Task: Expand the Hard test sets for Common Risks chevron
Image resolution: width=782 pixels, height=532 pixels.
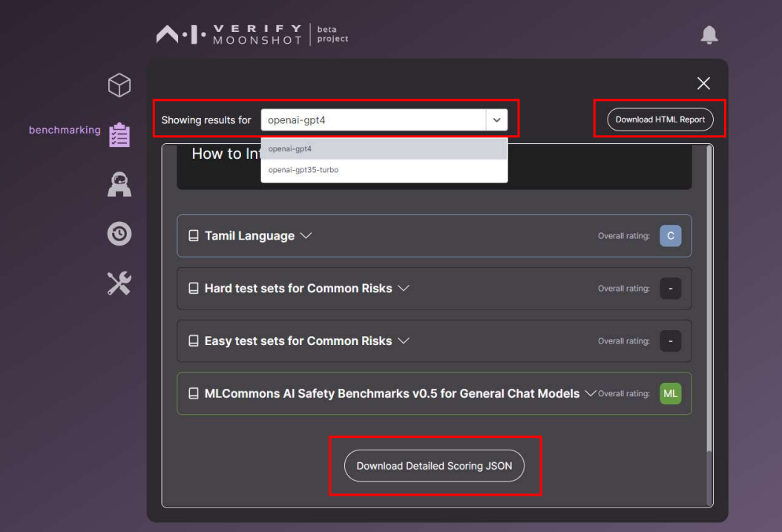Action: pyautogui.click(x=404, y=288)
